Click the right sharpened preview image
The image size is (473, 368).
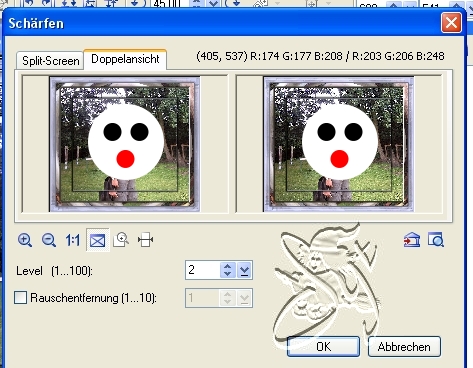tap(339, 144)
